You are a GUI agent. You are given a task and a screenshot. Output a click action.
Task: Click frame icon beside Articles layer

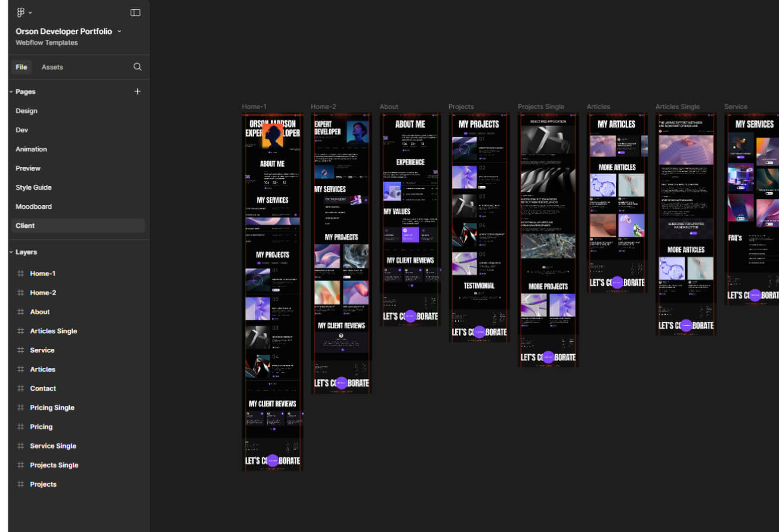(20, 369)
